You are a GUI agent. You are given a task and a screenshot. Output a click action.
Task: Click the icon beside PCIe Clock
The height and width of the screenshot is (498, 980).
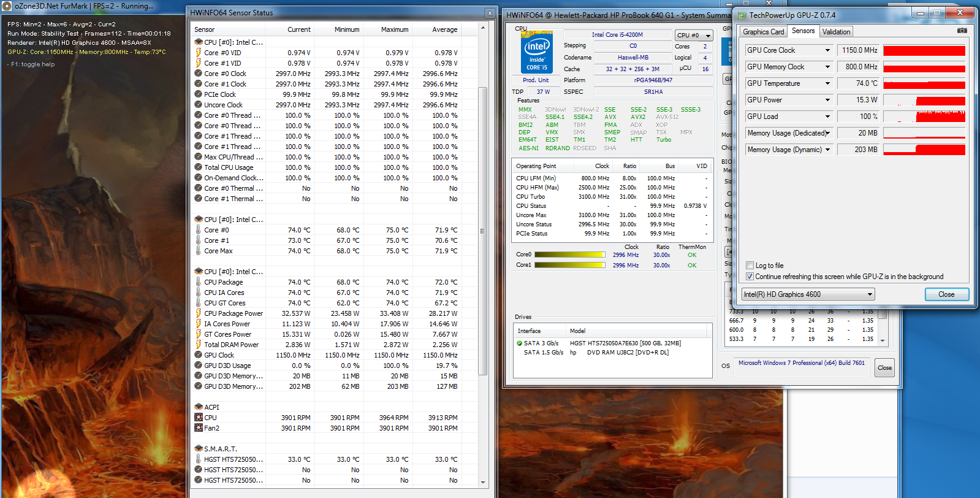[x=199, y=94]
